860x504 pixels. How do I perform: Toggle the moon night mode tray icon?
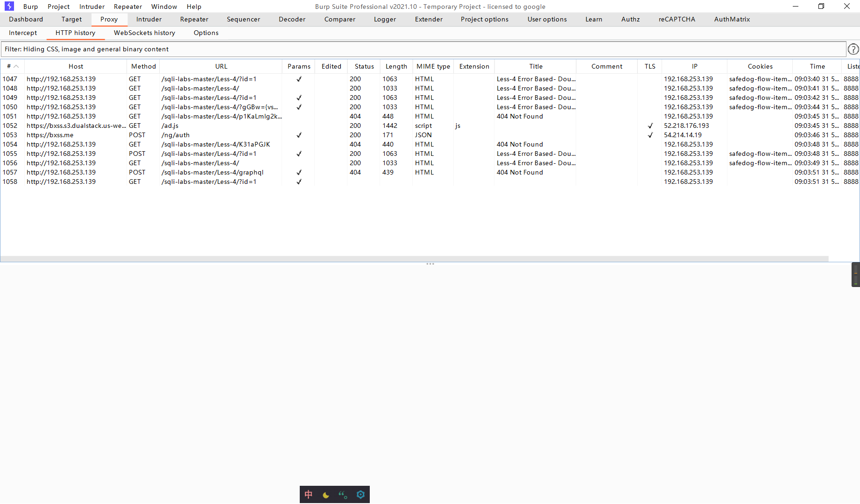(326, 495)
